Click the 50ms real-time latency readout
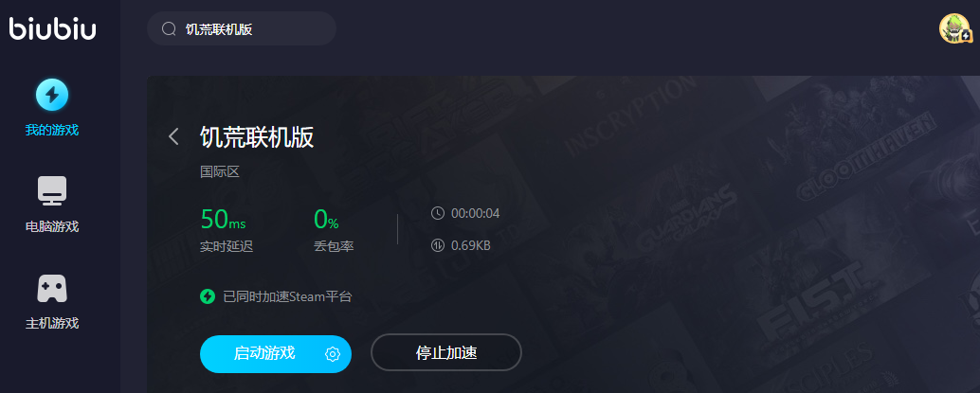Viewport: 980px width, 393px height. pyautogui.click(x=224, y=220)
